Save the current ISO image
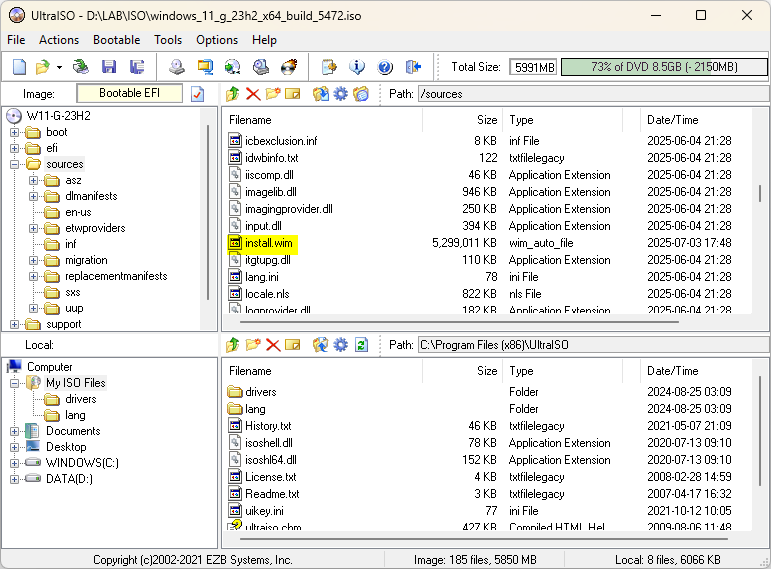Screen dimensions: 771x569 pyautogui.click(x=109, y=66)
